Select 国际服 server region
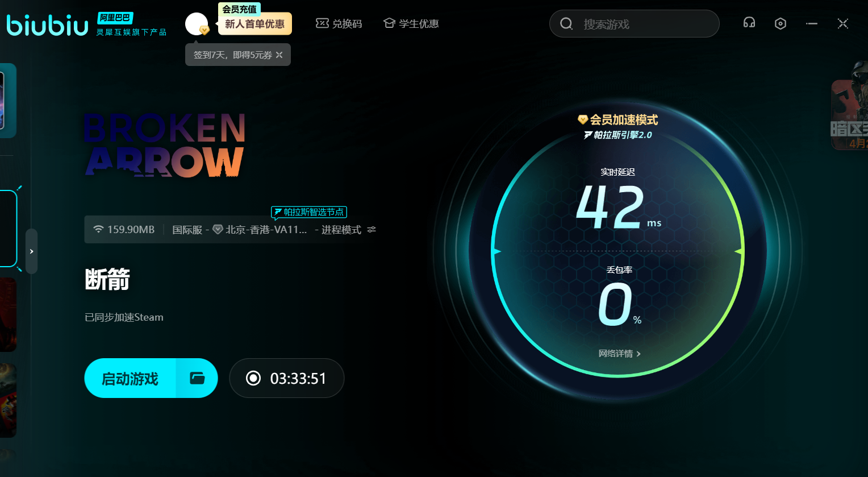 [x=187, y=230]
